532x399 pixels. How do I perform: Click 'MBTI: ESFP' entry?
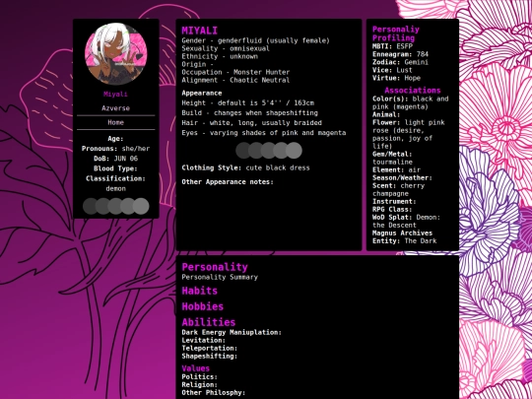click(x=392, y=46)
